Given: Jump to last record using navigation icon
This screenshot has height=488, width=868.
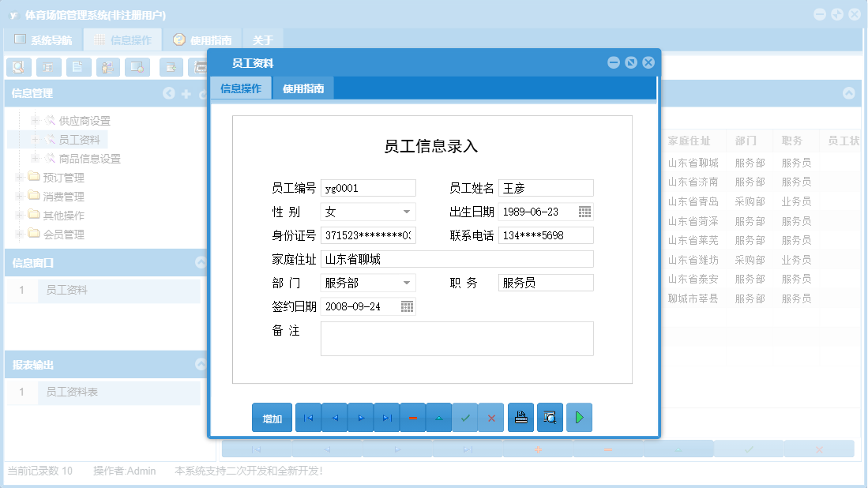Looking at the screenshot, I should point(386,417).
